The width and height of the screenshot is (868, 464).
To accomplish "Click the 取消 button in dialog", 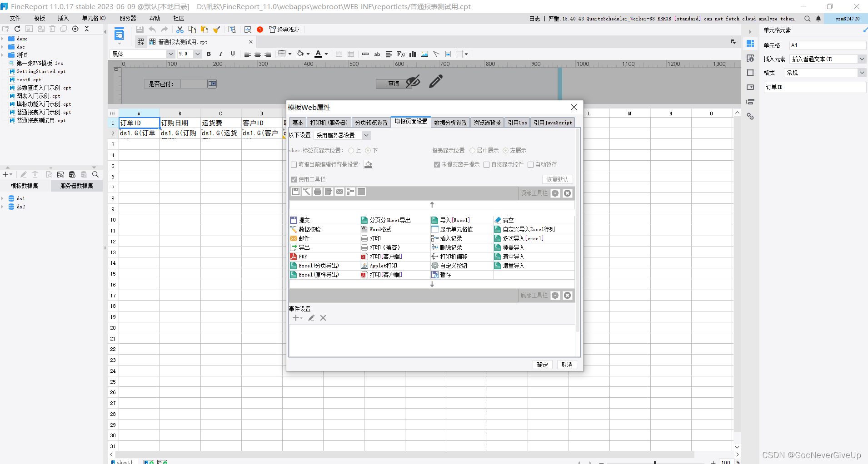I will point(567,365).
